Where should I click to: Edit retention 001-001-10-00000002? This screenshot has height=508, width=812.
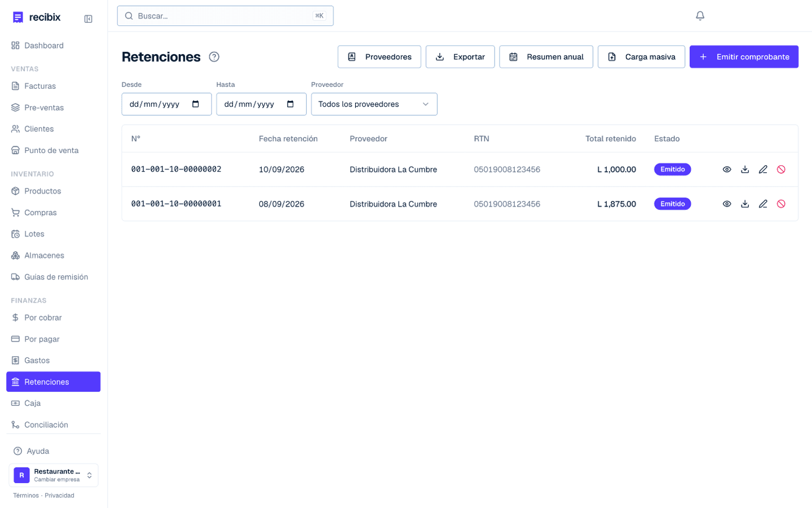click(763, 169)
